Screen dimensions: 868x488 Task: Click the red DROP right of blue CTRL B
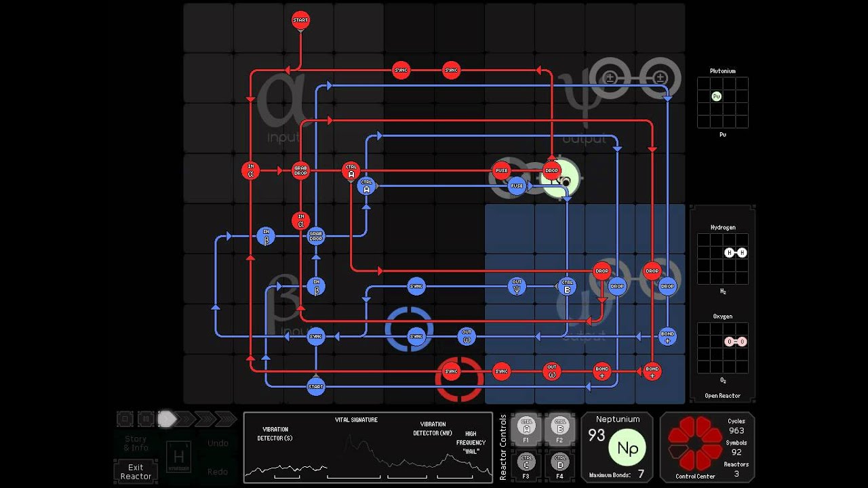point(602,271)
